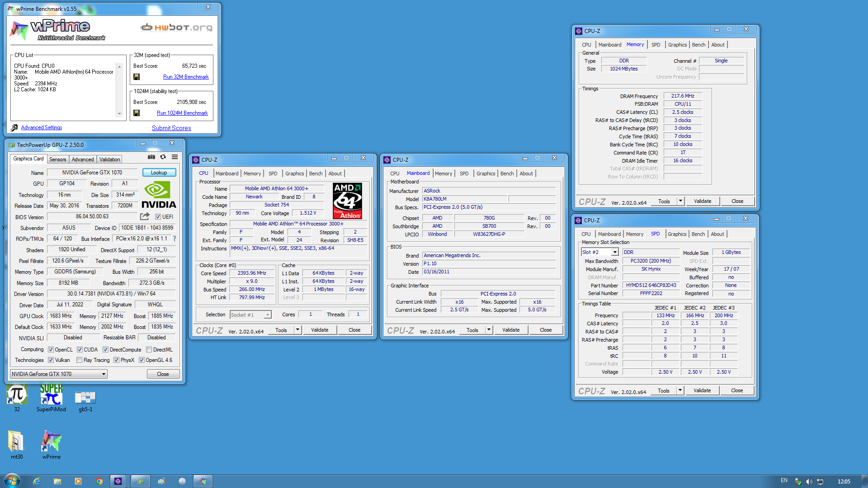Open Bench tab in CPU-Z CPU window
Image resolution: width=868 pixels, height=488 pixels.
click(316, 174)
